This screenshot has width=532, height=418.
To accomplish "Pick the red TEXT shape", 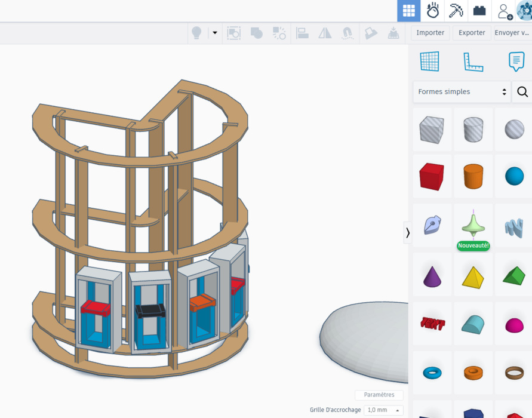I will click(432, 323).
